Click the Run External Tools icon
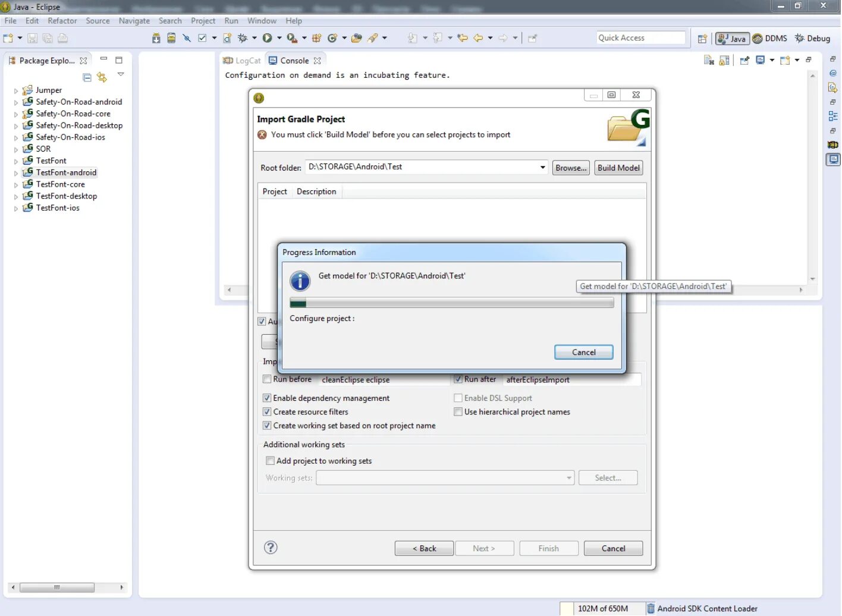The height and width of the screenshot is (616, 842). tap(291, 38)
